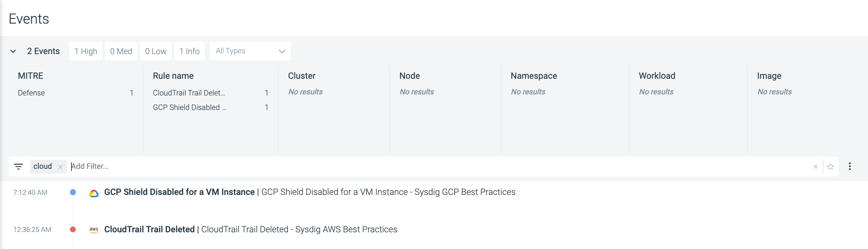Filter by CloudTrail Trail Deleted rule name

click(189, 93)
